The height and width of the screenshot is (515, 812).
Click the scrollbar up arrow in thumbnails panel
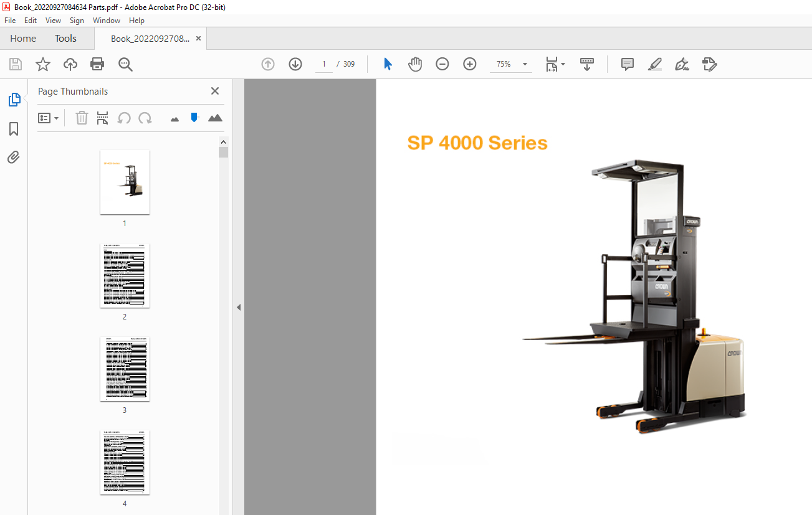click(224, 141)
